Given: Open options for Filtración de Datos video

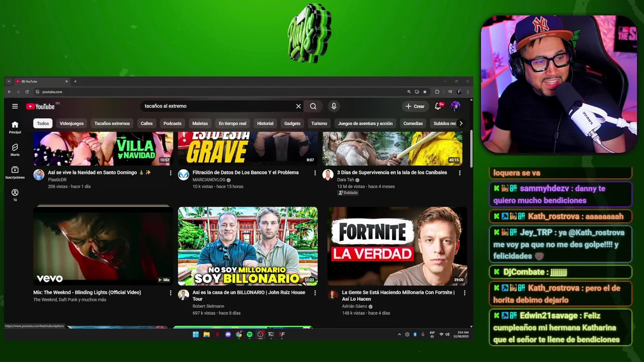Looking at the screenshot, I should (315, 173).
